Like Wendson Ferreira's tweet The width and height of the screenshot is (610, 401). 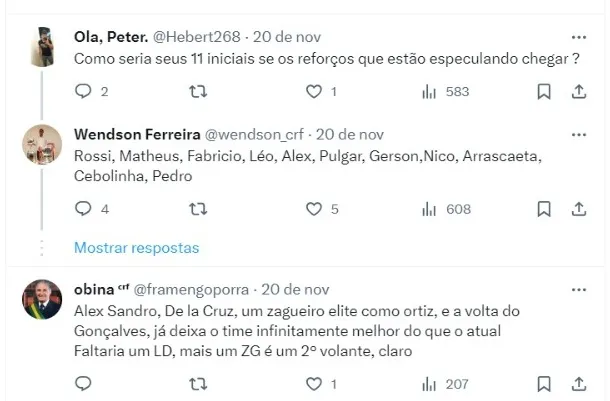tap(314, 209)
